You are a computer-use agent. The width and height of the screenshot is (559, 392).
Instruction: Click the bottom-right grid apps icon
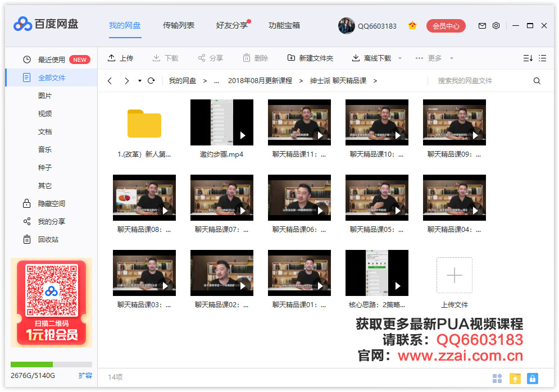tap(497, 378)
